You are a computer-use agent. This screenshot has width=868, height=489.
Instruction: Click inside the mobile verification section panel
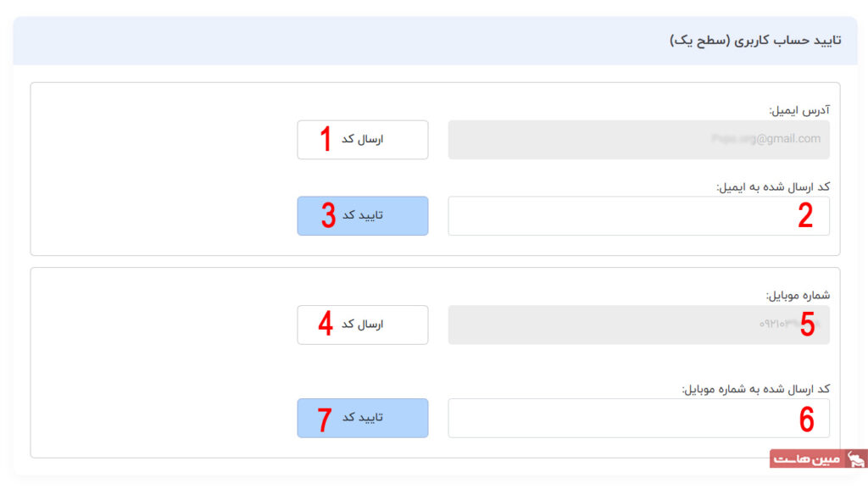(x=170, y=364)
